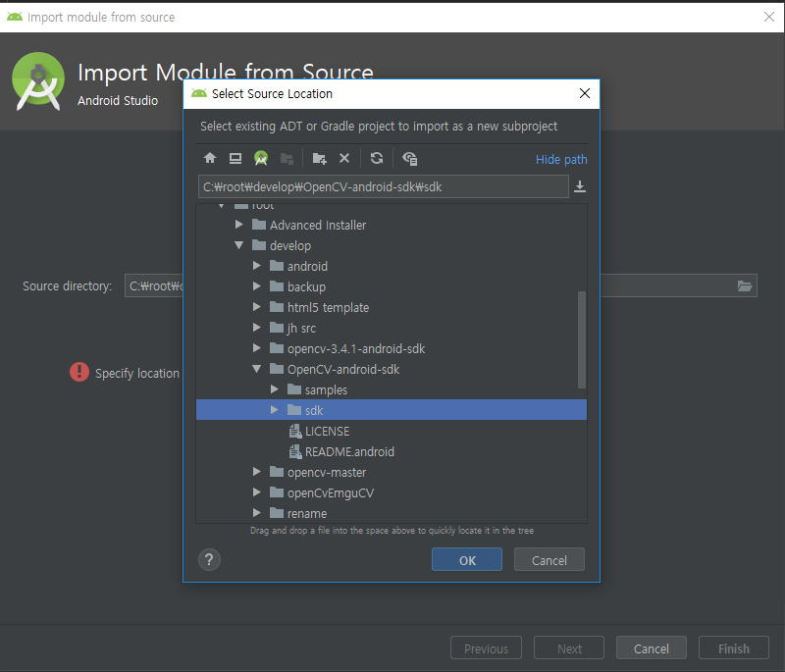Click Finish in the import wizard
This screenshot has width=785, height=672.
(734, 648)
